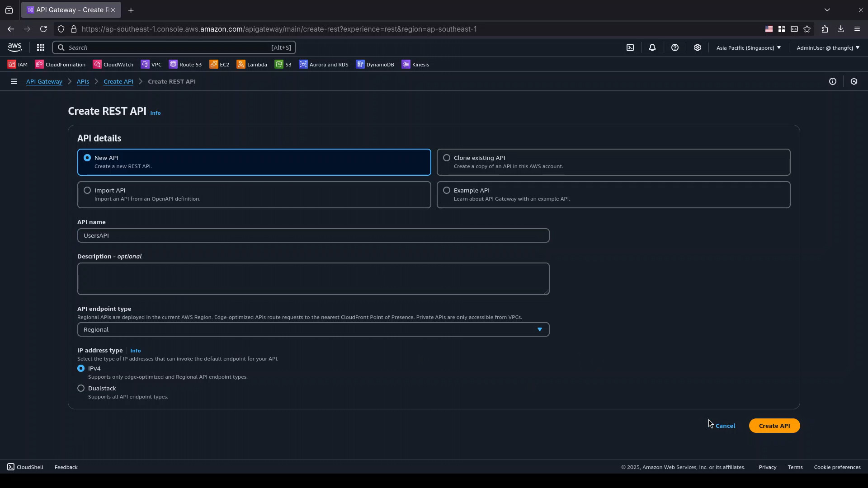868x488 pixels.
Task: Open browser extensions puzzle icon
Action: [825, 29]
